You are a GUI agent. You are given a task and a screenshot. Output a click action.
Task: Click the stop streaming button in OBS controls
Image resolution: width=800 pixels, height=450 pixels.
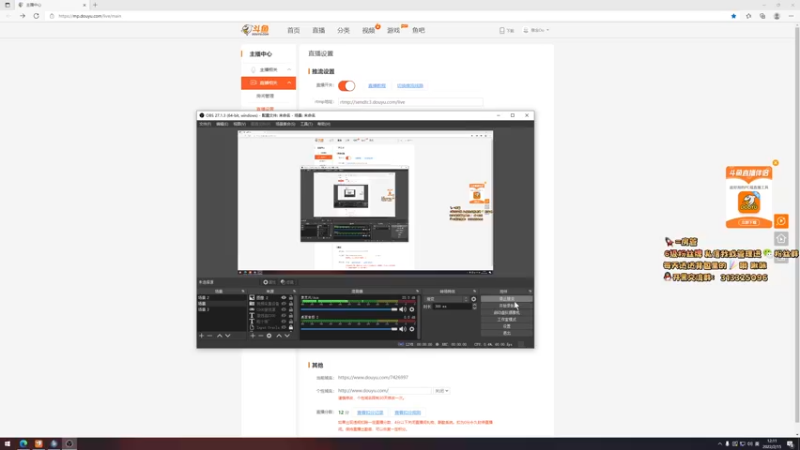[507, 299]
